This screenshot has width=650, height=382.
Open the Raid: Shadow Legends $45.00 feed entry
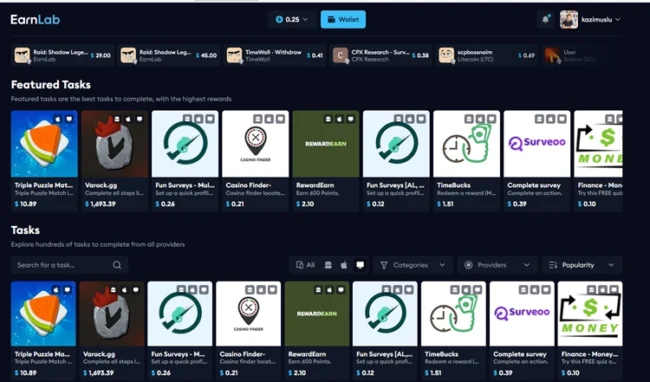tap(169, 55)
